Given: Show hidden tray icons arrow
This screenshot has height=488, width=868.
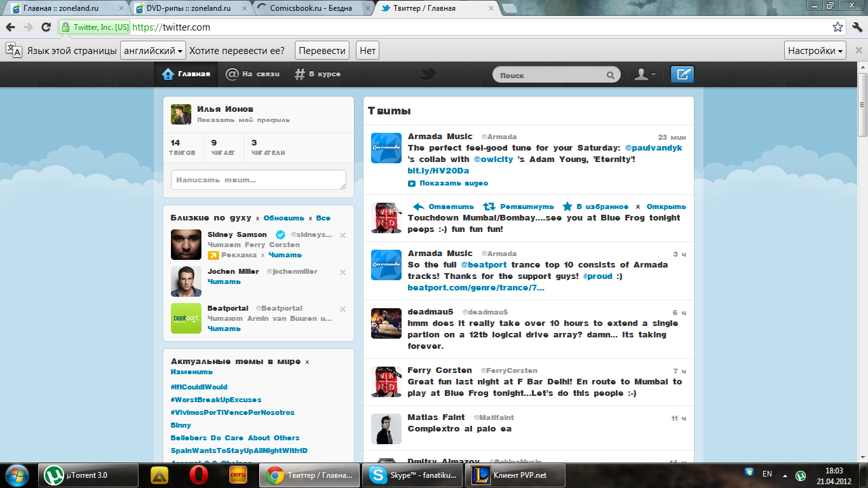Looking at the screenshot, I should point(785,475).
